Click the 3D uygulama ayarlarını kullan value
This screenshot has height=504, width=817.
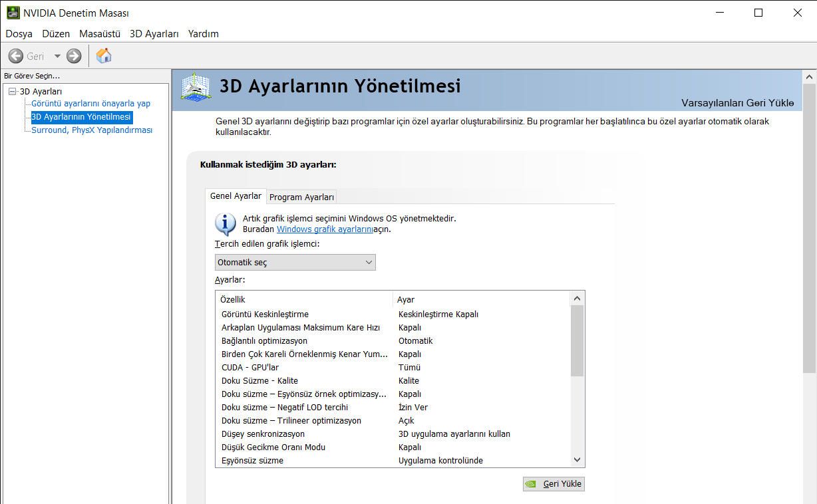tap(454, 434)
